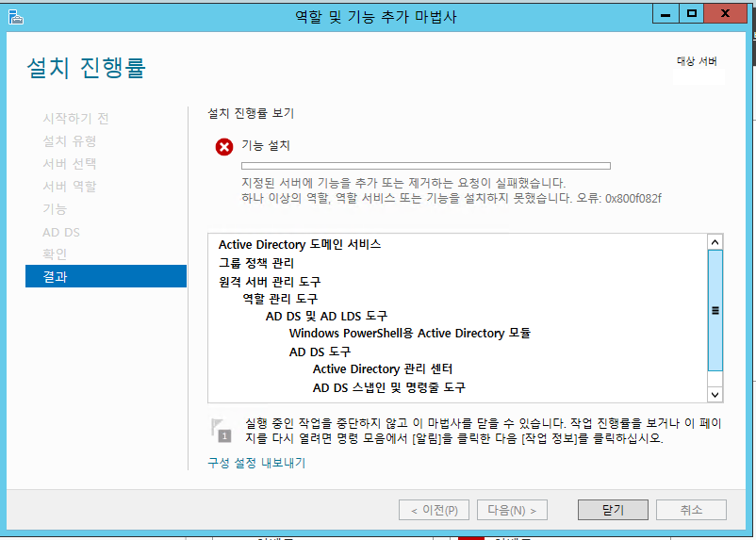Click the '대상 서버' label

(697, 61)
